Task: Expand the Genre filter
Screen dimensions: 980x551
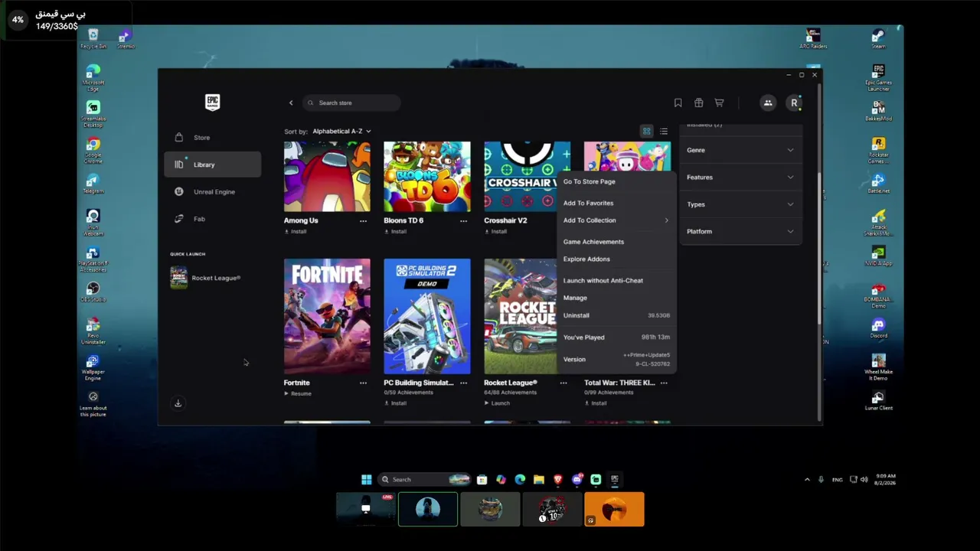Action: click(740, 150)
